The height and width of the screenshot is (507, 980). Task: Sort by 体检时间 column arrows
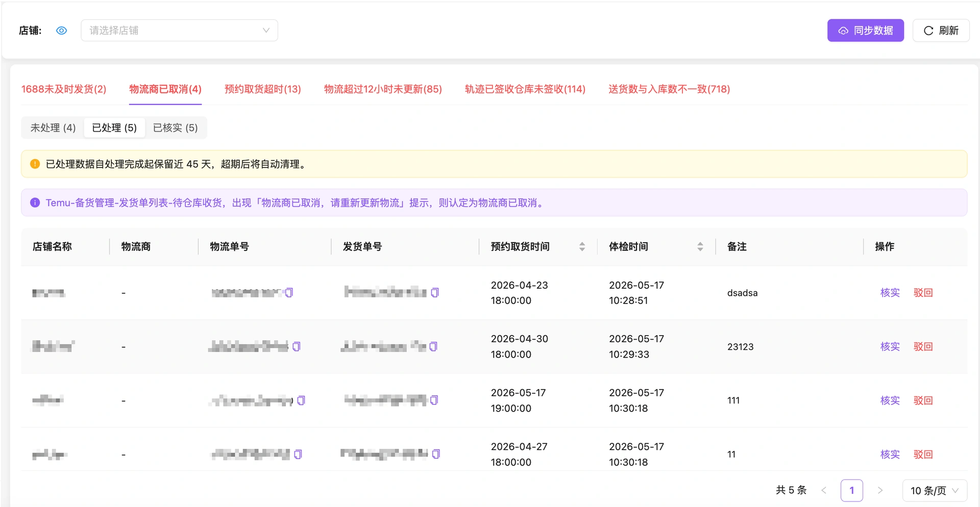tap(700, 247)
